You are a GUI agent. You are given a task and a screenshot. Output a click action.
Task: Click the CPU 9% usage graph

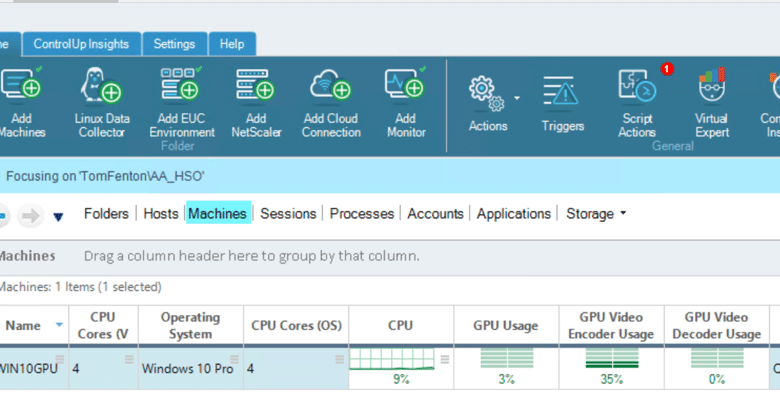click(392, 359)
